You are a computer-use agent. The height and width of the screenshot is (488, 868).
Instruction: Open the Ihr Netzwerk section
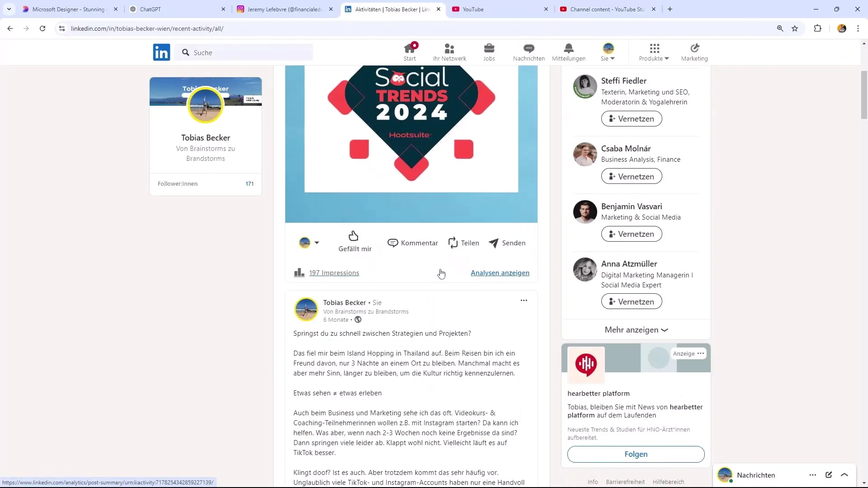coord(449,52)
